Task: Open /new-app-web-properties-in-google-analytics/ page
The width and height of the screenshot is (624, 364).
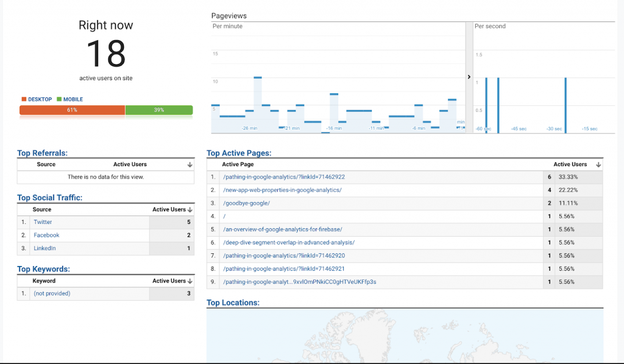Action: (282, 190)
